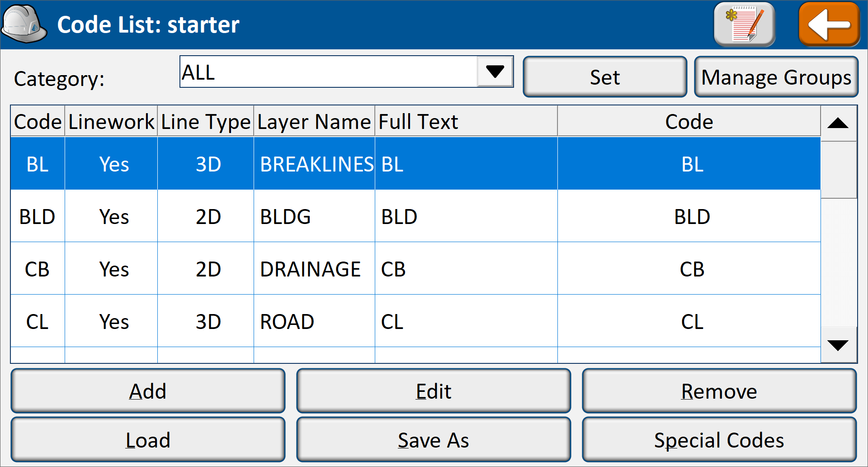Sort by the Linework column header
The height and width of the screenshot is (467, 868).
[111, 121]
